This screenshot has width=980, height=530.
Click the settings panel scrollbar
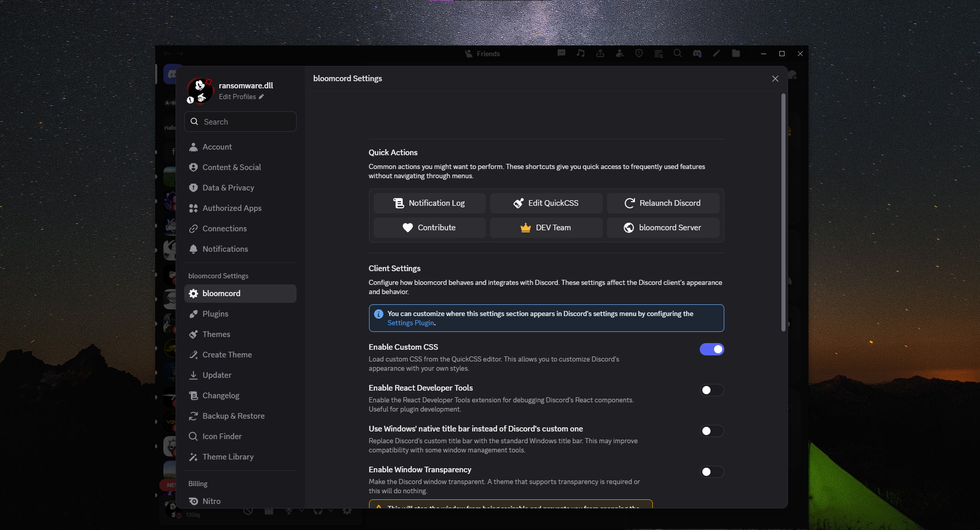pos(783,212)
